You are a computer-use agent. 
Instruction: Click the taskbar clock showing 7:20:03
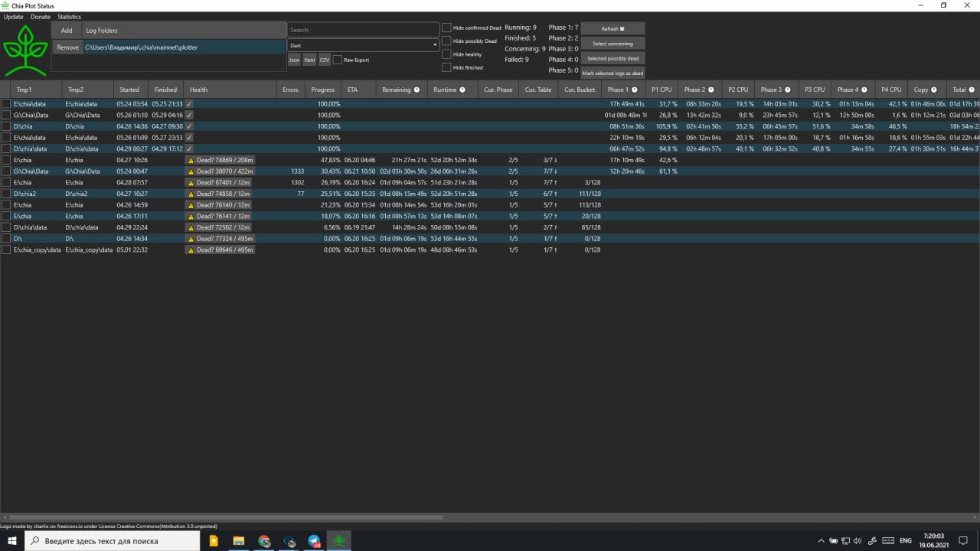point(933,541)
